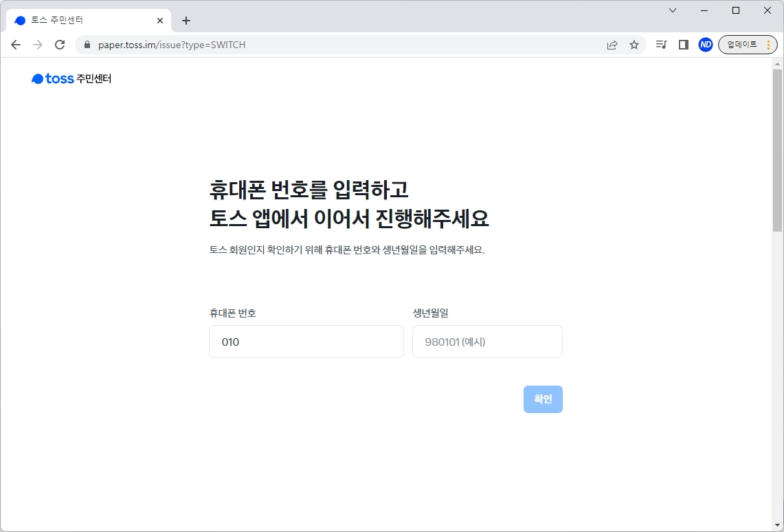Click the heading line 토스 앱에서 이어서 진행해주세요

point(349,219)
